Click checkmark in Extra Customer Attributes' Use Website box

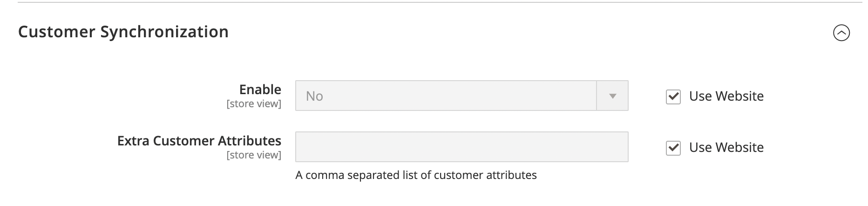(x=673, y=148)
